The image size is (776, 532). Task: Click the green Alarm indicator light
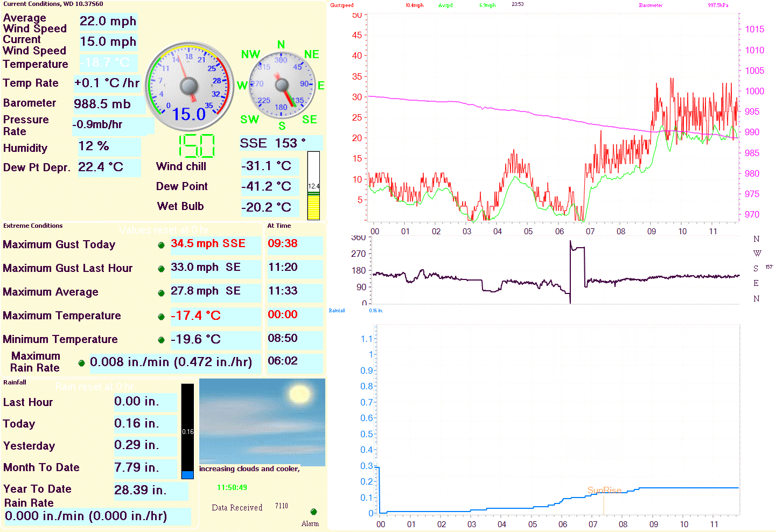313,512
